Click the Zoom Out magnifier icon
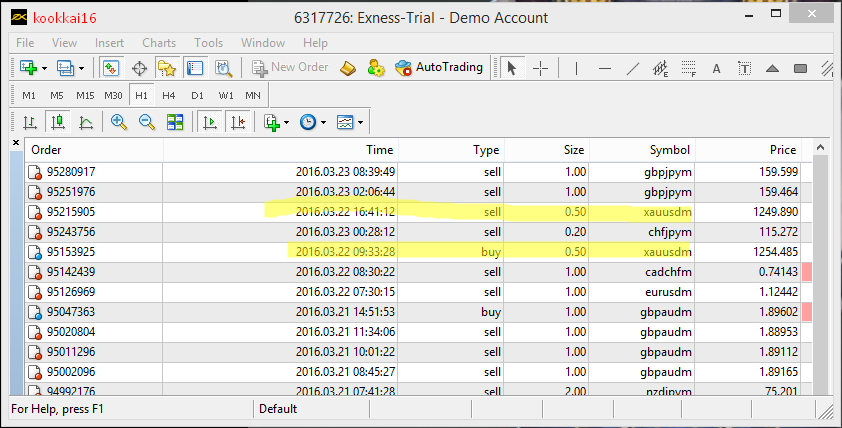Image resolution: width=842 pixels, height=428 pixels. pyautogui.click(x=147, y=122)
